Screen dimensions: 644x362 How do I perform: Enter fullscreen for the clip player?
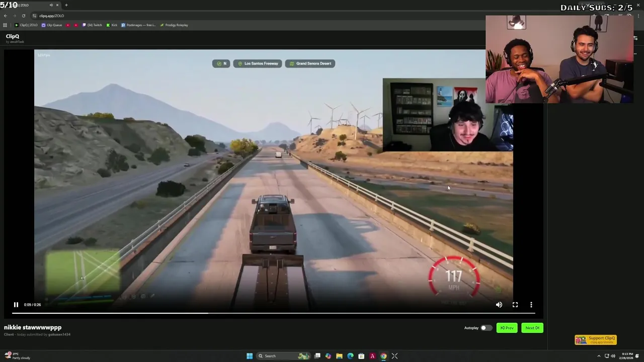(x=515, y=305)
